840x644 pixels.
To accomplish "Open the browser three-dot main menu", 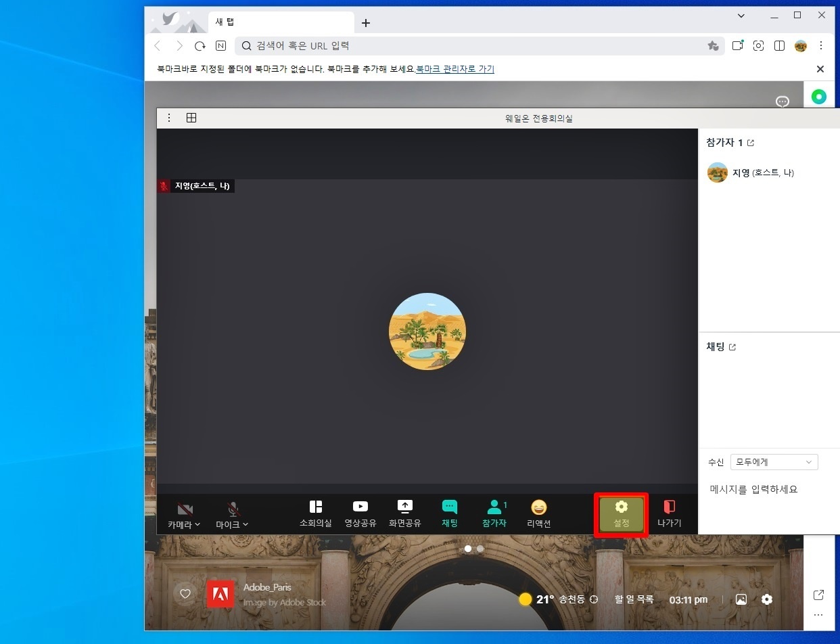I will pyautogui.click(x=821, y=46).
